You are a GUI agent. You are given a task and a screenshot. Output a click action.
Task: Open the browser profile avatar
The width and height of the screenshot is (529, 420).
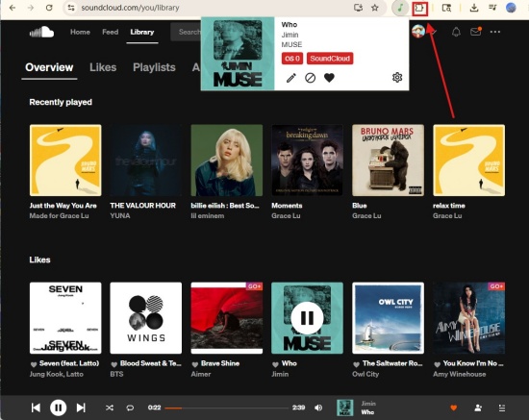[511, 8]
